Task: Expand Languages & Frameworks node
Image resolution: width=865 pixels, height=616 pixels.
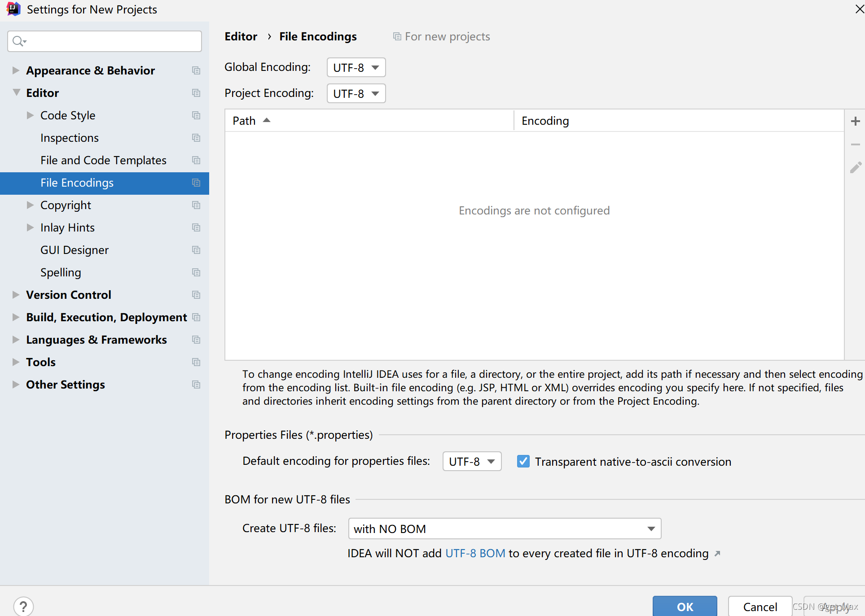Action: click(x=16, y=340)
